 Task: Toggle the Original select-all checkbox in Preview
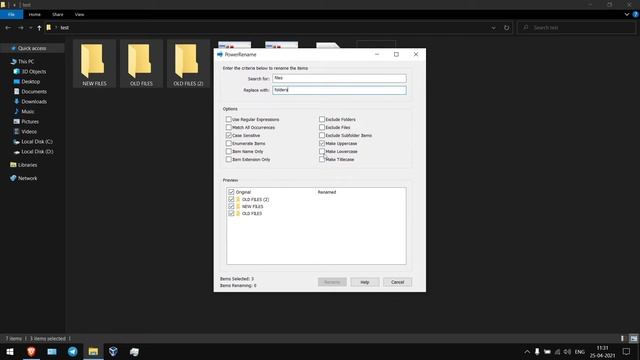(x=231, y=192)
